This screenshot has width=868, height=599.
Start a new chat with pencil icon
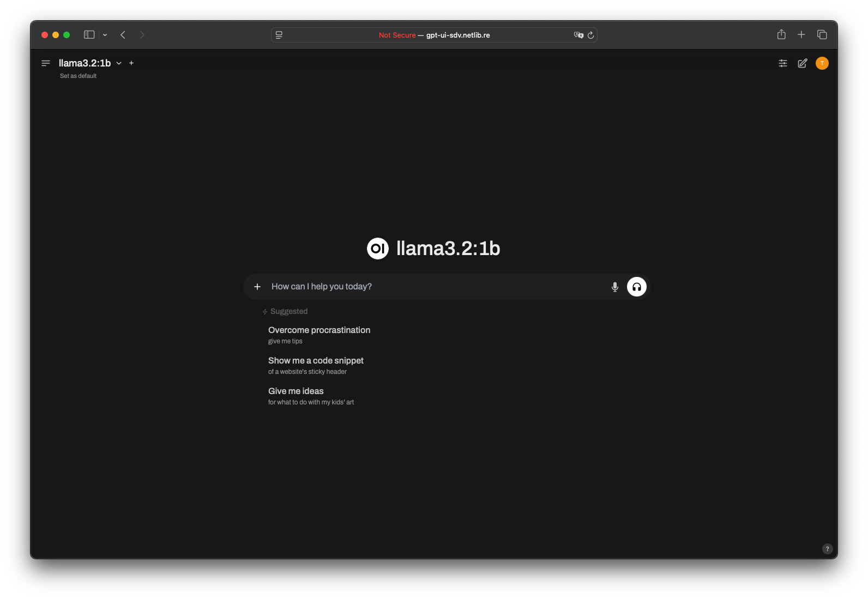[803, 63]
